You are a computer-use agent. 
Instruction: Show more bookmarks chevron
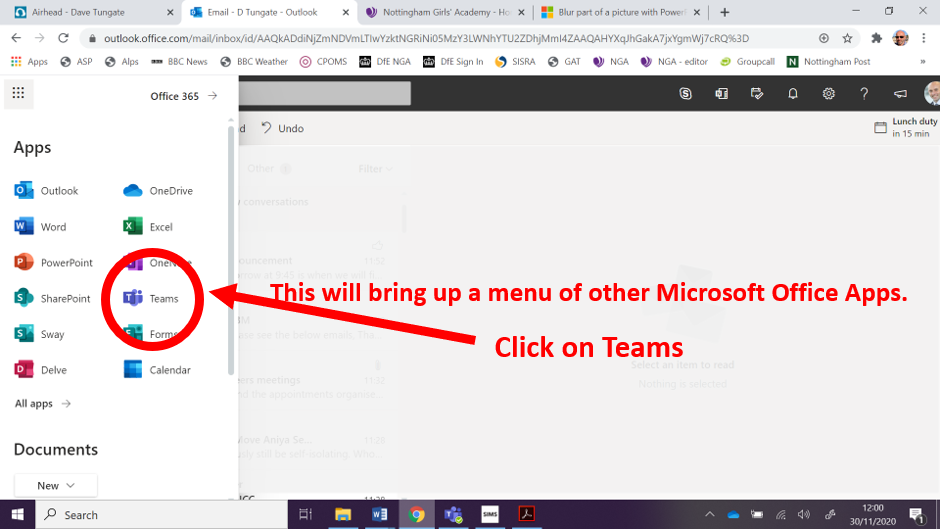tap(923, 62)
